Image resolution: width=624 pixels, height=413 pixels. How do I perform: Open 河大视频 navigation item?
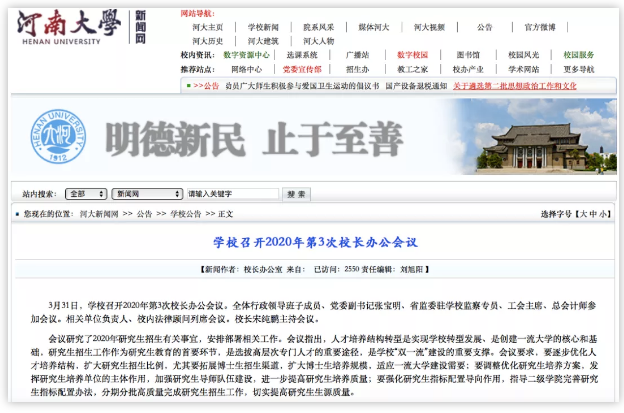(429, 27)
